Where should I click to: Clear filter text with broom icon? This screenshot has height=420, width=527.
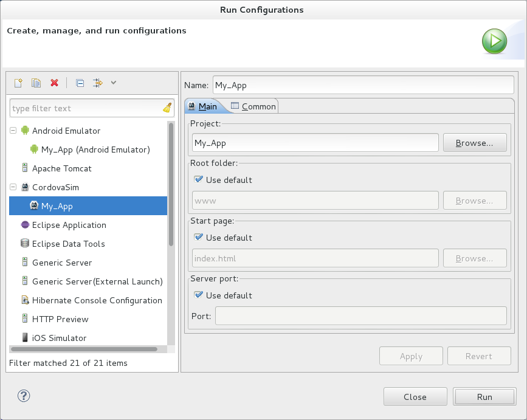pyautogui.click(x=167, y=108)
